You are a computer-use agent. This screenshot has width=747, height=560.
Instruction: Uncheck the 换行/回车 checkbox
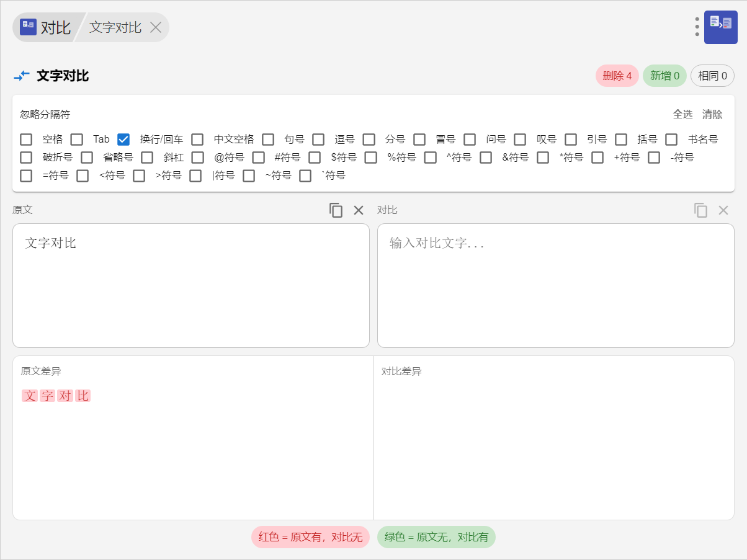pyautogui.click(x=123, y=140)
